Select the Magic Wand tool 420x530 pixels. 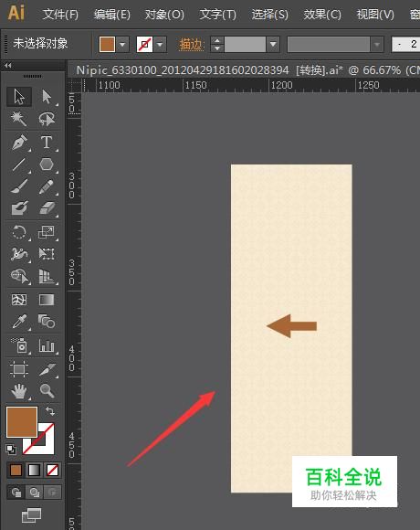19,119
